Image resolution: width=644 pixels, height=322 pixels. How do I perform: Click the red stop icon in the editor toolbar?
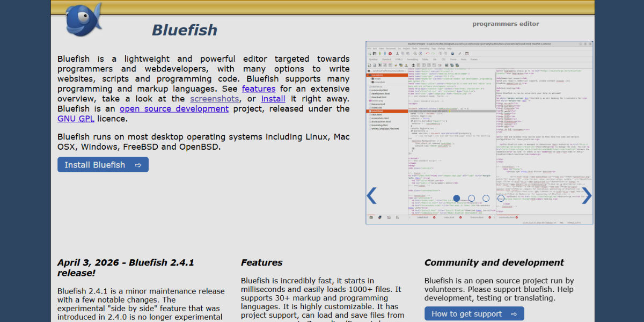(390, 53)
